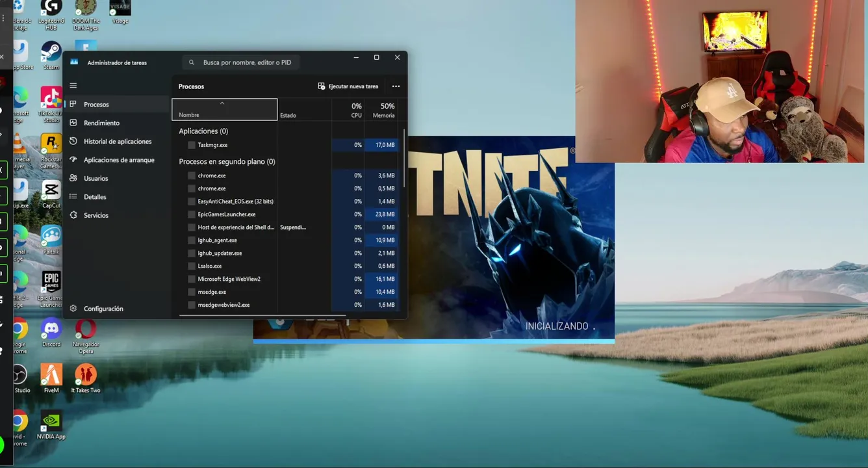The width and height of the screenshot is (868, 468).
Task: Open Rockstar Games Launcher desktop icon
Action: tap(51, 151)
